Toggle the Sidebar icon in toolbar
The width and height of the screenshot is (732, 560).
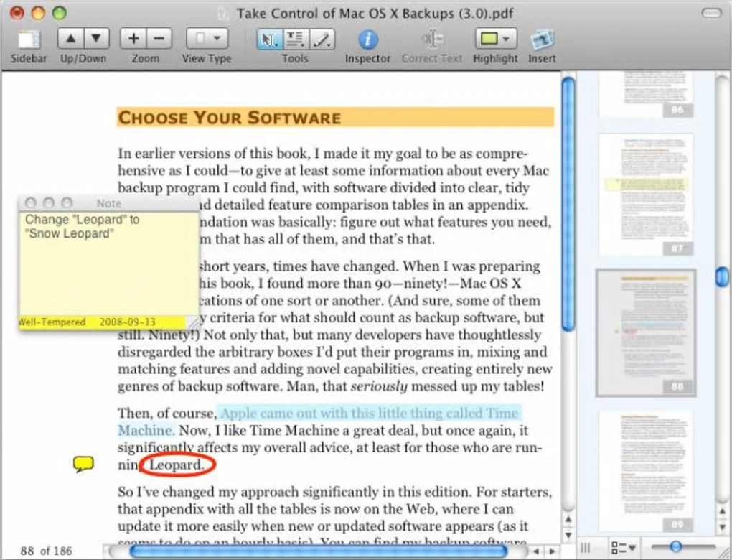click(29, 39)
